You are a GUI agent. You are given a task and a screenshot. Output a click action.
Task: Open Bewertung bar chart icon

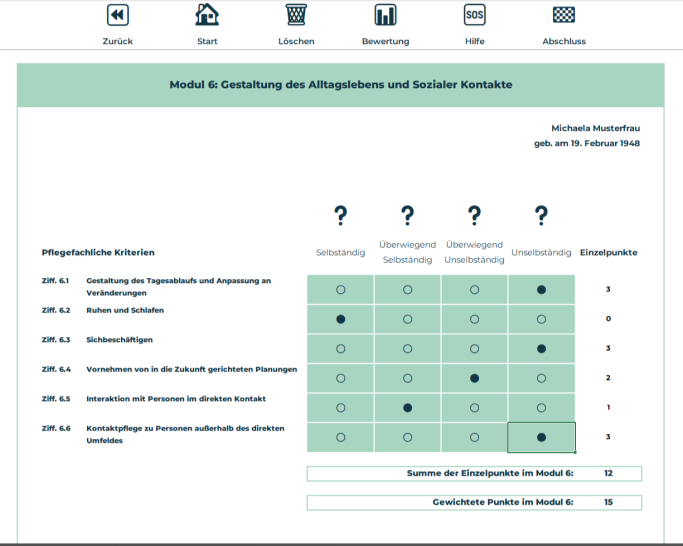pyautogui.click(x=385, y=15)
